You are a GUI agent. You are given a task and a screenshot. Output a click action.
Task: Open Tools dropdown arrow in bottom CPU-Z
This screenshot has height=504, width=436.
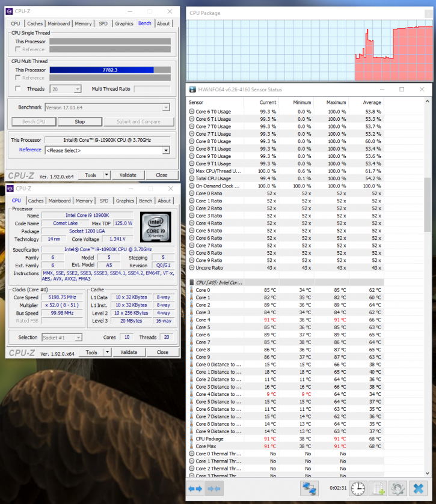pos(108,352)
